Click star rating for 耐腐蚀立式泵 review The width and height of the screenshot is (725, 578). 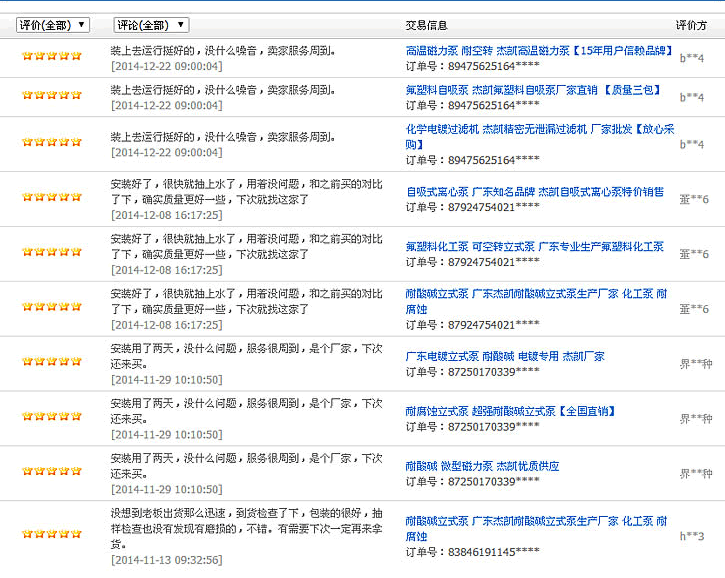click(x=52, y=417)
